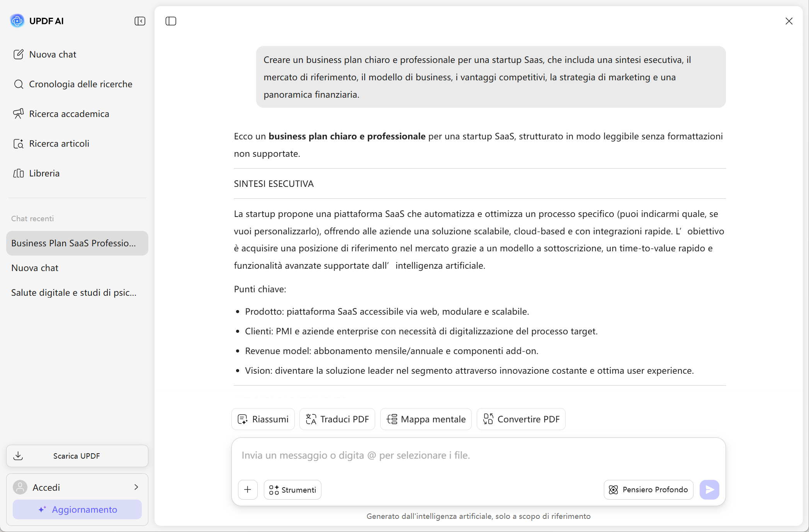The height and width of the screenshot is (532, 809).
Task: Click the message input field
Action: point(478,456)
